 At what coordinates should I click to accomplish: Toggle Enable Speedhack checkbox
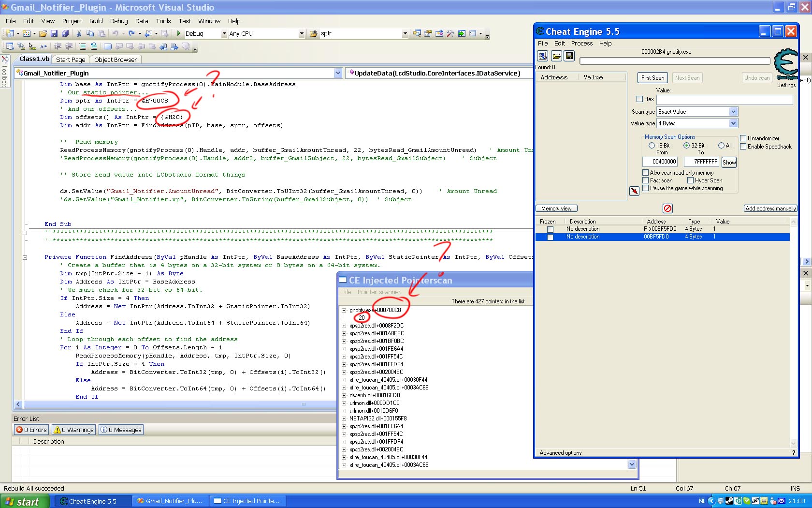tap(743, 147)
